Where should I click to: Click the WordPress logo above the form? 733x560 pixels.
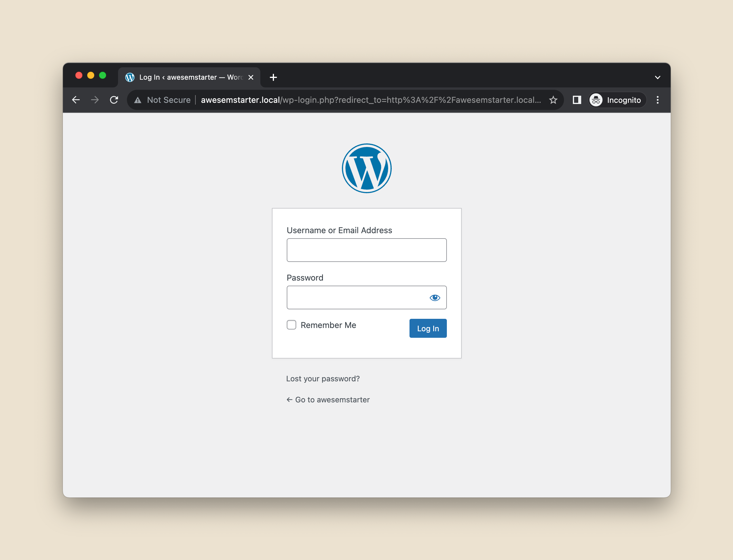tap(366, 168)
